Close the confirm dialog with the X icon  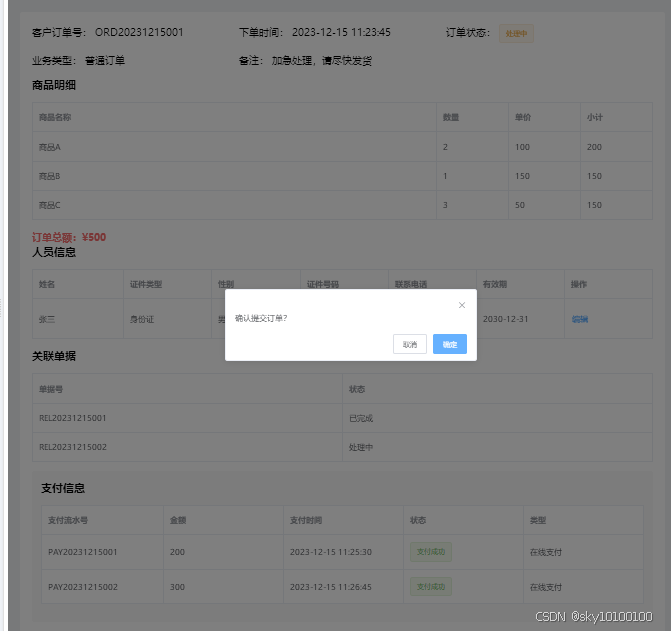click(462, 305)
